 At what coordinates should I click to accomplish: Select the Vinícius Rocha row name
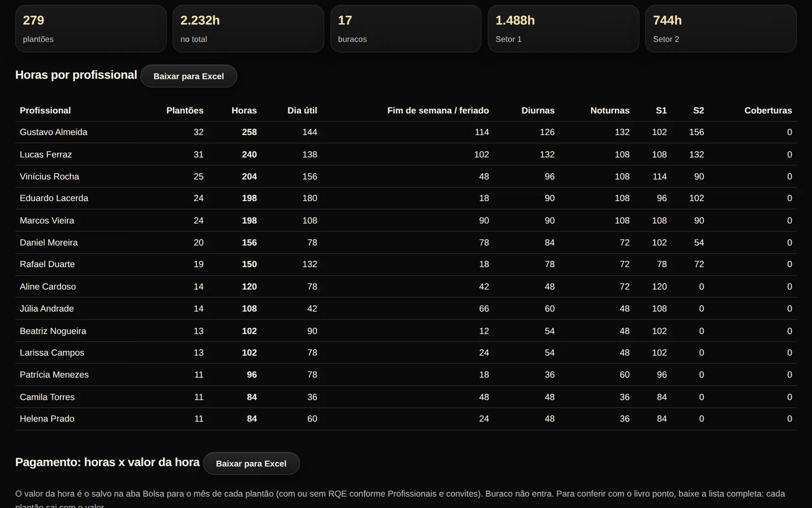point(49,176)
